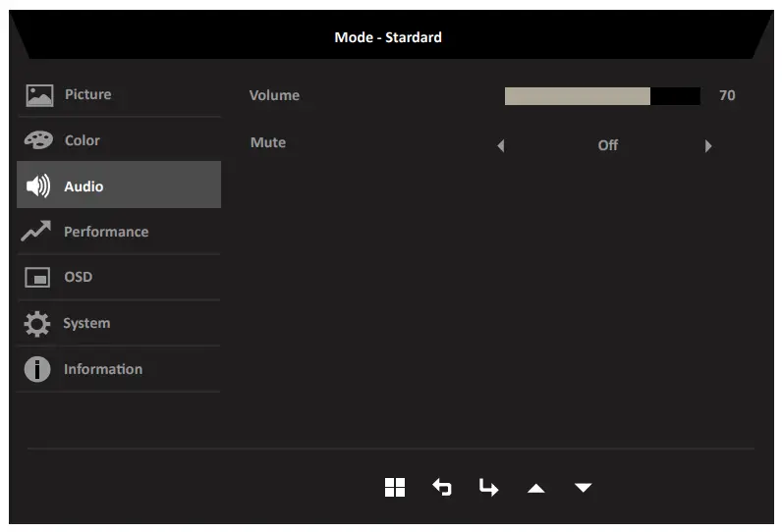The image size is (782, 532).
Task: Click the Color palette icon
Action: pos(39,140)
